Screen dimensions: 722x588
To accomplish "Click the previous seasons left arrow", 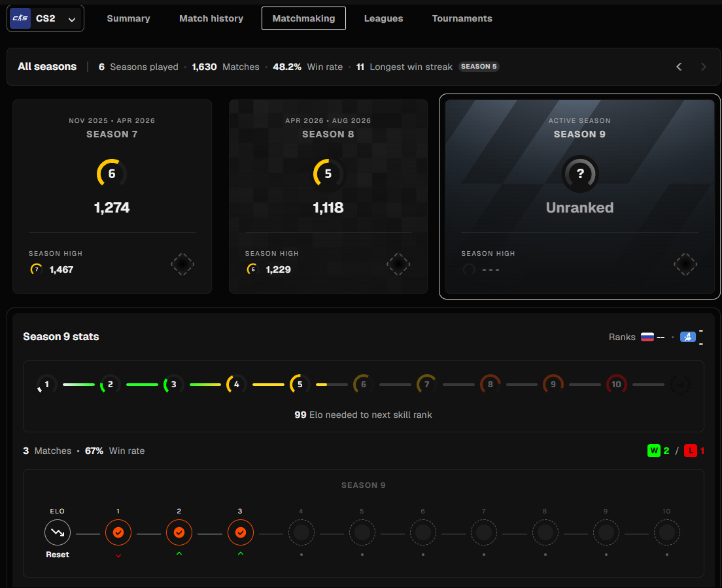I will click(x=679, y=67).
